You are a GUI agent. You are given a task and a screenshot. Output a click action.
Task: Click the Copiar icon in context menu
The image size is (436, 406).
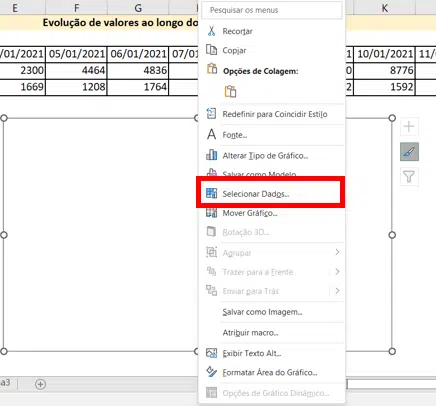tap(212, 50)
